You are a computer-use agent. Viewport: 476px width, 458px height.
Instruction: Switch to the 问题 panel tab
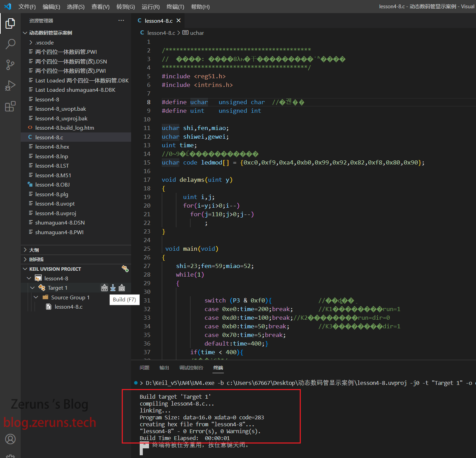click(x=145, y=368)
